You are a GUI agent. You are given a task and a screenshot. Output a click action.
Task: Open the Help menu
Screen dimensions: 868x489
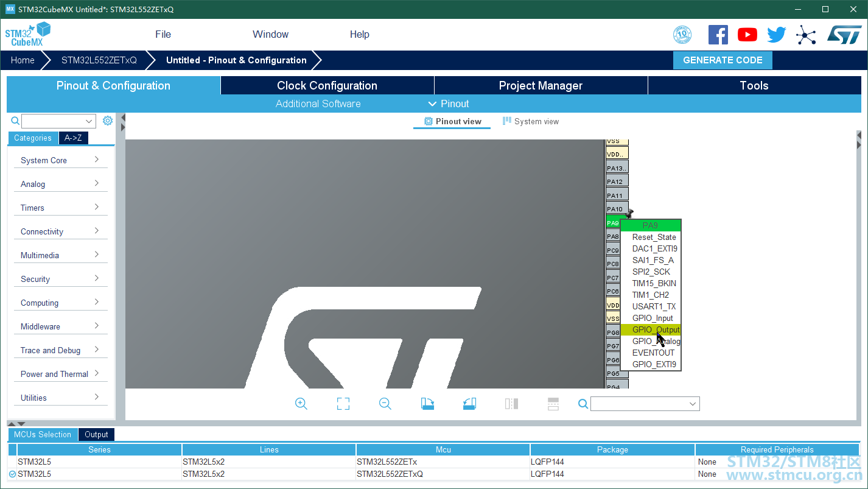[360, 35]
